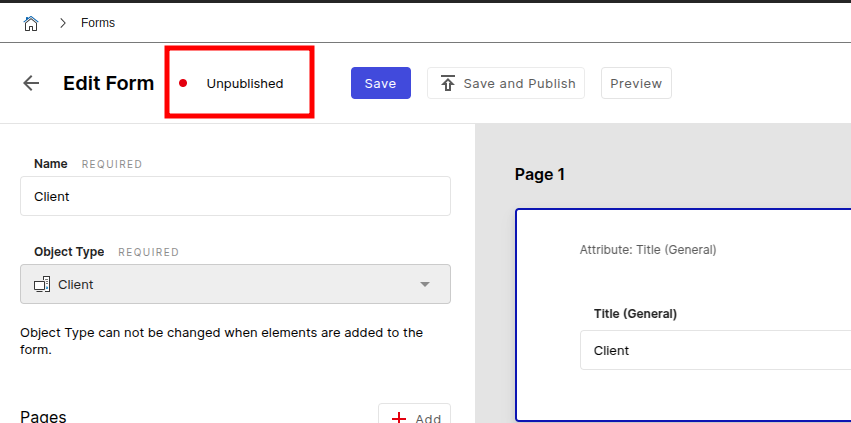The height and width of the screenshot is (423, 851).
Task: Add a new page with the Add button
Action: (x=415, y=415)
